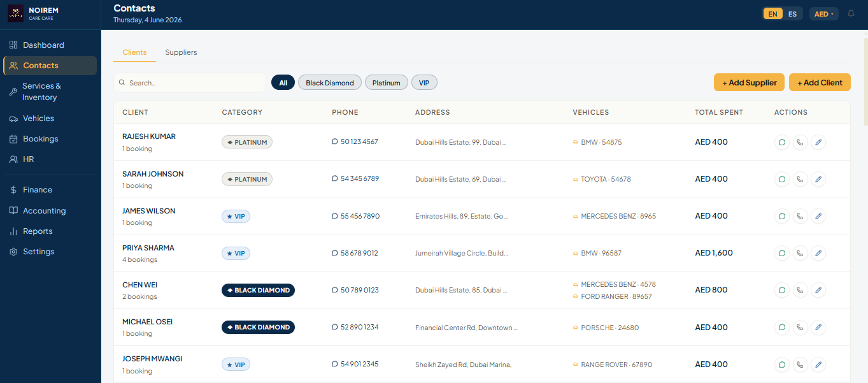
Task: Click the Add Supplier button
Action: [x=749, y=82]
